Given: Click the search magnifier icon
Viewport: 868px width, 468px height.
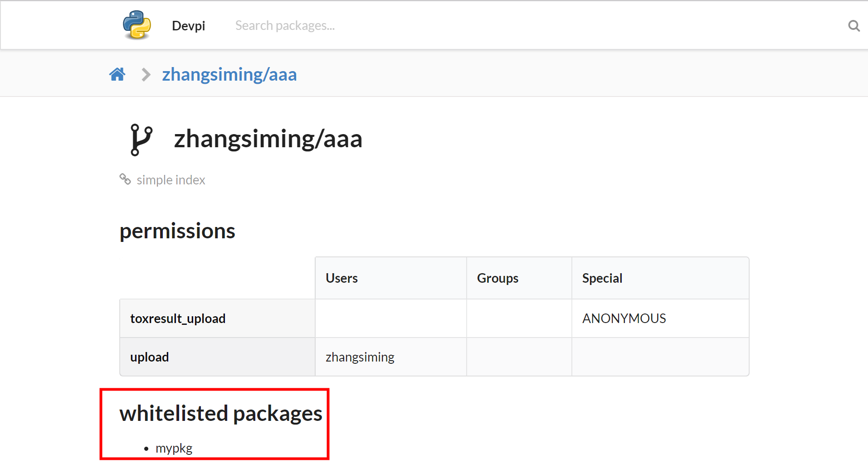Looking at the screenshot, I should 854,26.
